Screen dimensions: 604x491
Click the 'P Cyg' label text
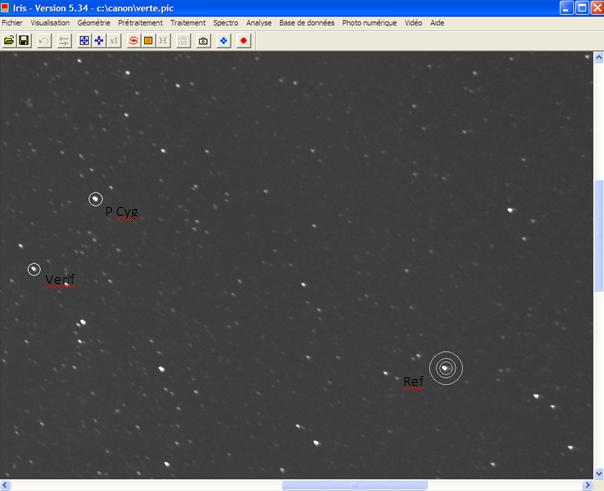(x=121, y=212)
